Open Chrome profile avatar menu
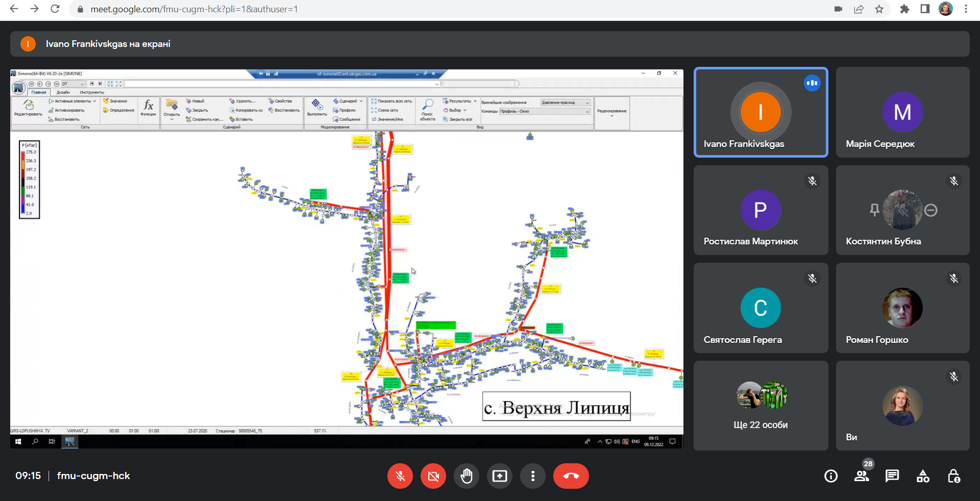980x501 pixels. click(x=946, y=9)
